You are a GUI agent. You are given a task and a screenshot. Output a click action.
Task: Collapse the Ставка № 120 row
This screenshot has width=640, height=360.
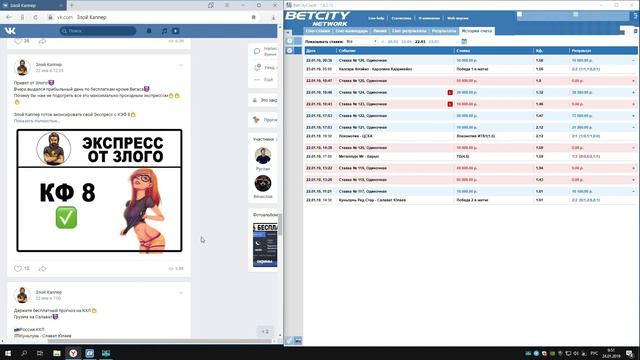click(x=633, y=148)
